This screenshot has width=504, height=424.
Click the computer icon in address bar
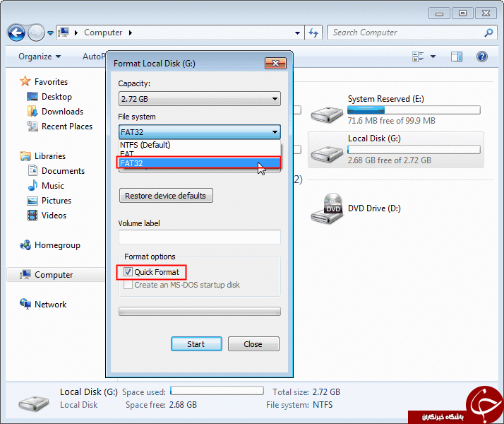(64, 33)
